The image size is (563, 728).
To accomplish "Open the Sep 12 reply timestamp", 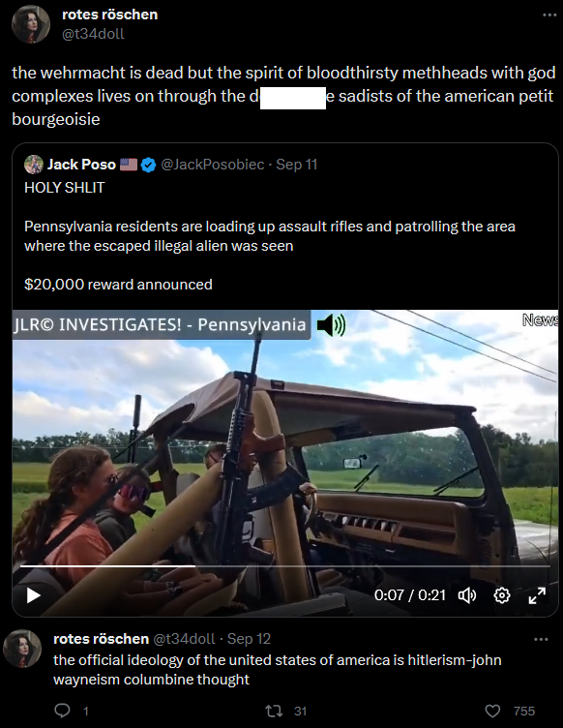I will coord(249,639).
